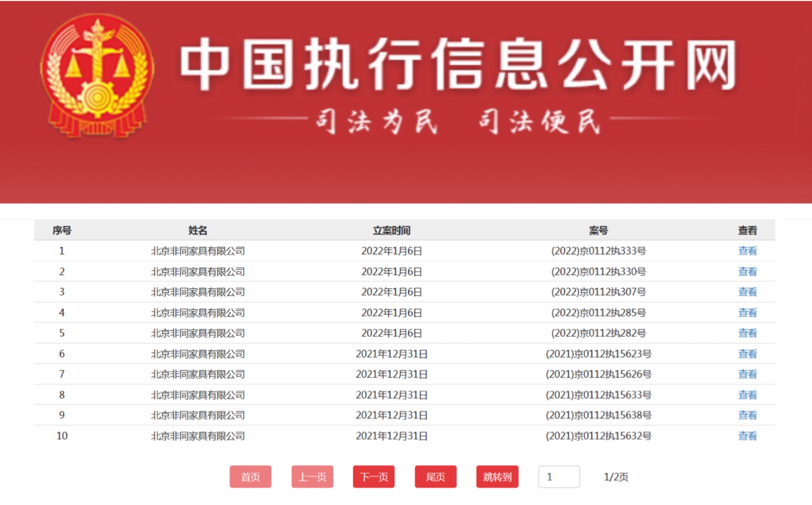Select case number (2022)京0112执333号
This screenshot has height=505, width=812.
(x=598, y=251)
